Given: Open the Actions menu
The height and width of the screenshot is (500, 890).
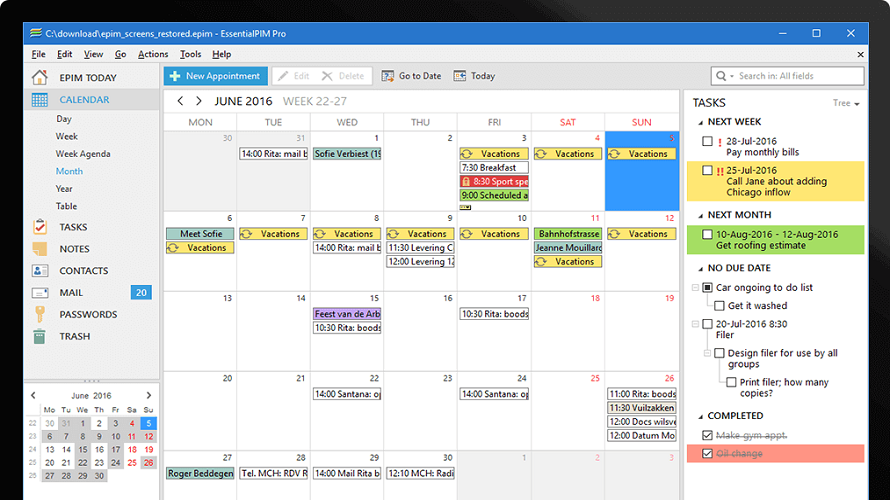Looking at the screenshot, I should click(x=153, y=54).
